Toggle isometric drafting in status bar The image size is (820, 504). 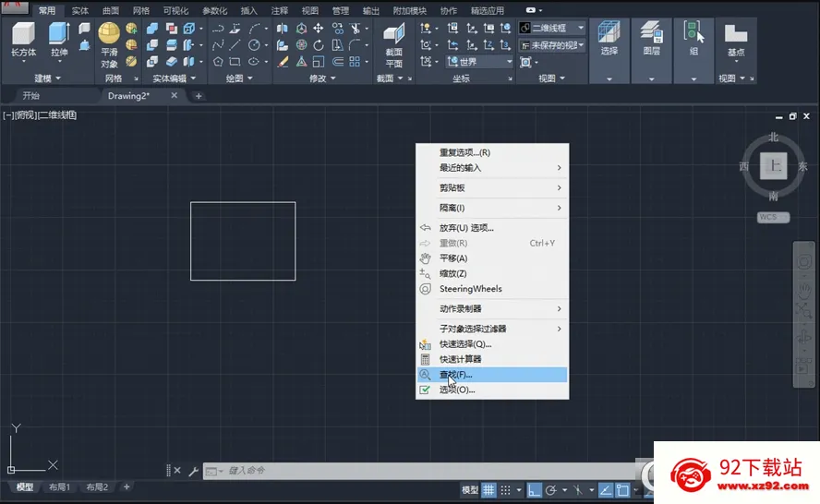(577, 490)
